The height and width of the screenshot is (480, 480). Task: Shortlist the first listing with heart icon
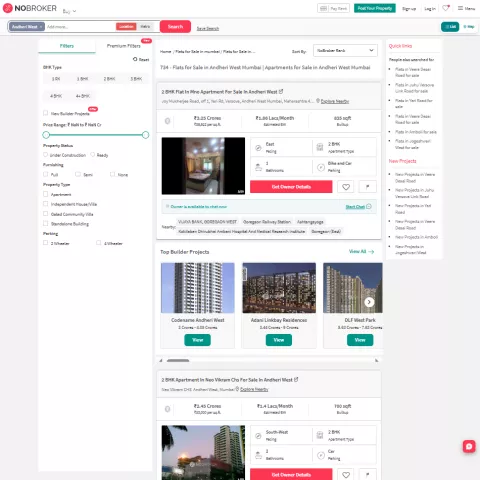(346, 187)
